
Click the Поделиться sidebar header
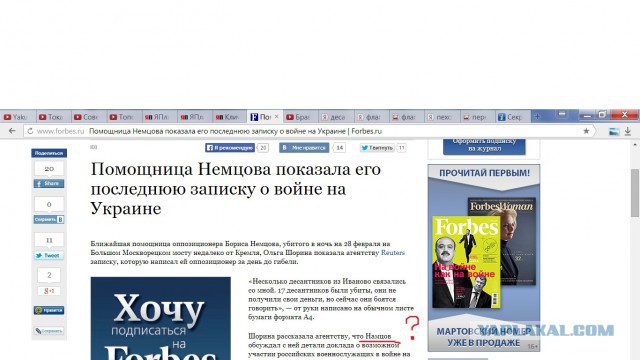pyautogui.click(x=49, y=153)
